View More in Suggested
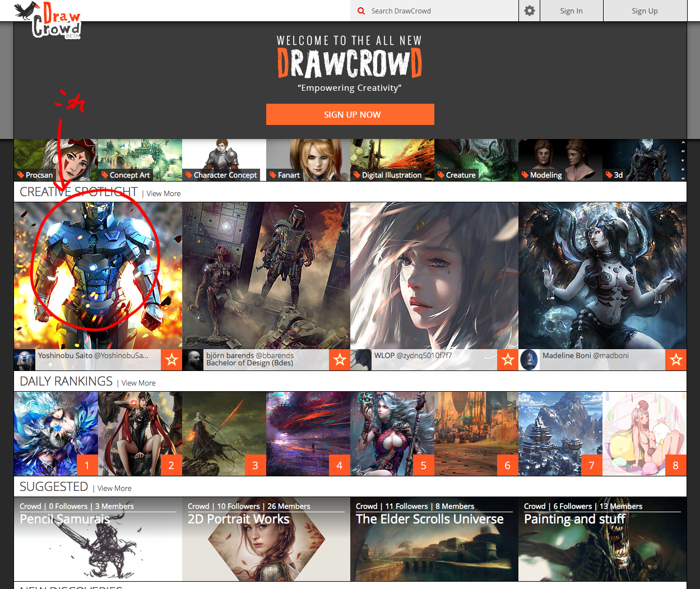Image resolution: width=700 pixels, height=589 pixels. [114, 488]
